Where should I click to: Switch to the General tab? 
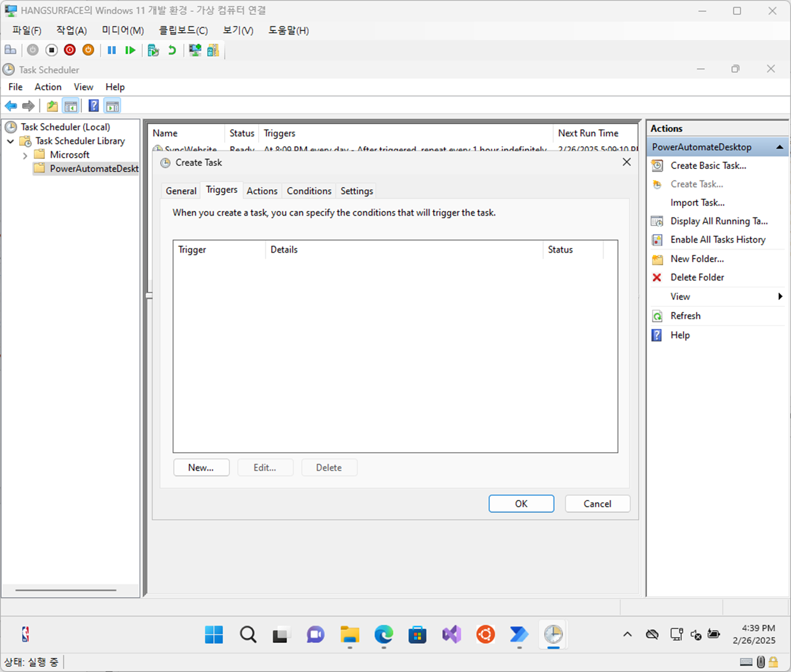tap(181, 191)
